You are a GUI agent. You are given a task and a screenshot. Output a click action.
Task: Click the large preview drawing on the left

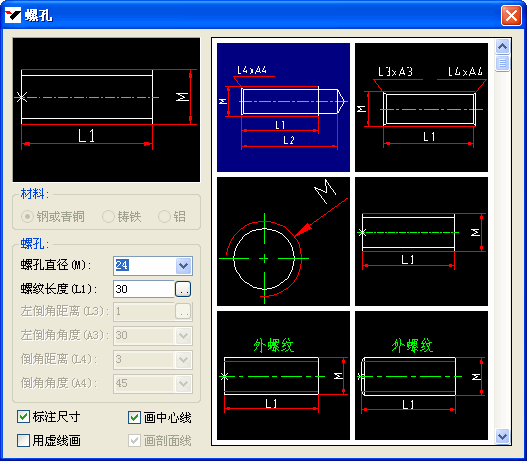pos(106,110)
